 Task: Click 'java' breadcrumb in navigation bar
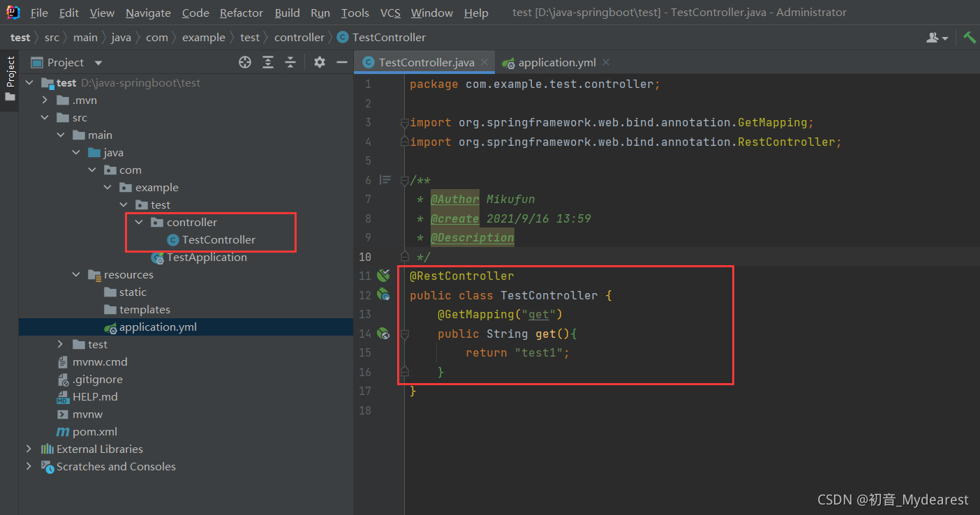click(x=121, y=37)
